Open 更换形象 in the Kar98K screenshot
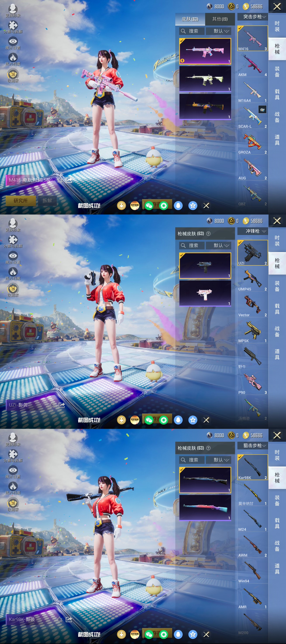The height and width of the screenshot is (644, 286). coord(13,440)
